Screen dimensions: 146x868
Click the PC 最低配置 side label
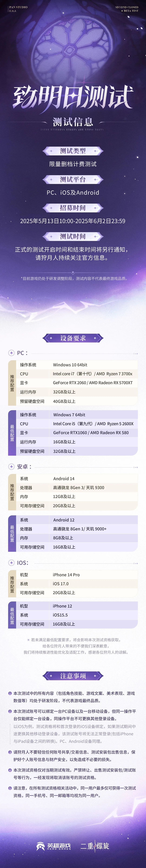tap(12, 433)
